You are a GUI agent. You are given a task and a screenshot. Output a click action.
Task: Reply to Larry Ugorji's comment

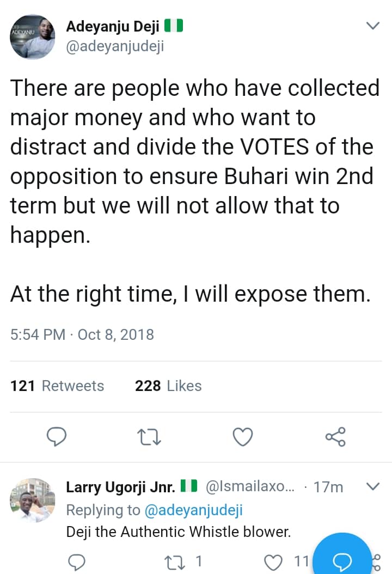point(77,561)
